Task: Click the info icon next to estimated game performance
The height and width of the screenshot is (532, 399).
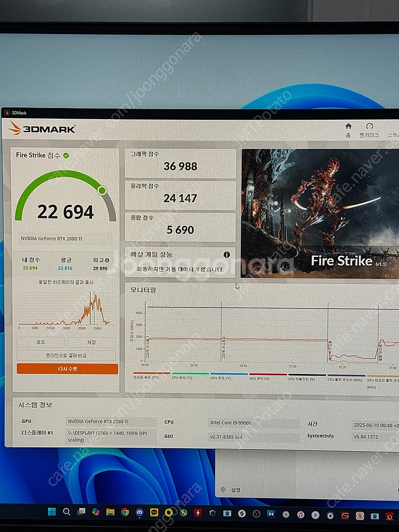Action: [x=227, y=254]
